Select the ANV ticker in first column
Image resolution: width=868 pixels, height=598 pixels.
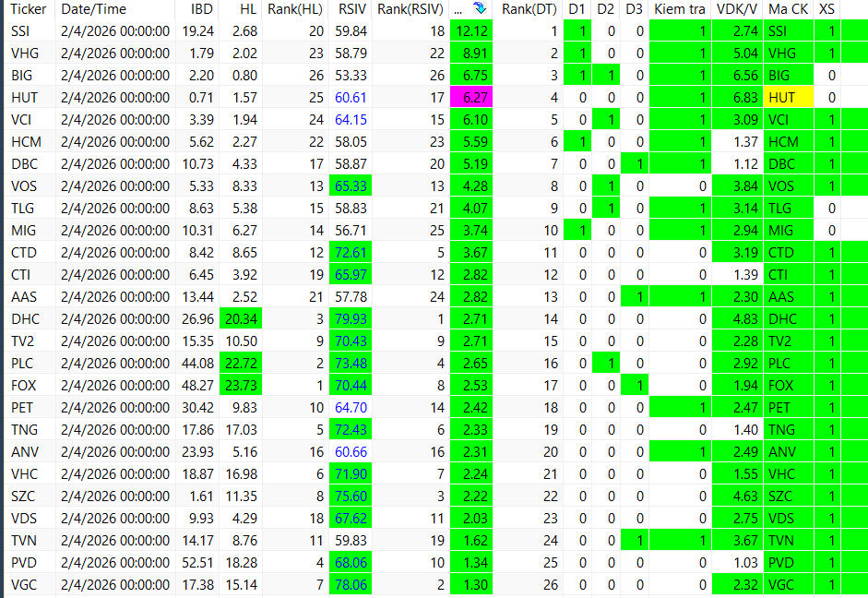click(25, 452)
